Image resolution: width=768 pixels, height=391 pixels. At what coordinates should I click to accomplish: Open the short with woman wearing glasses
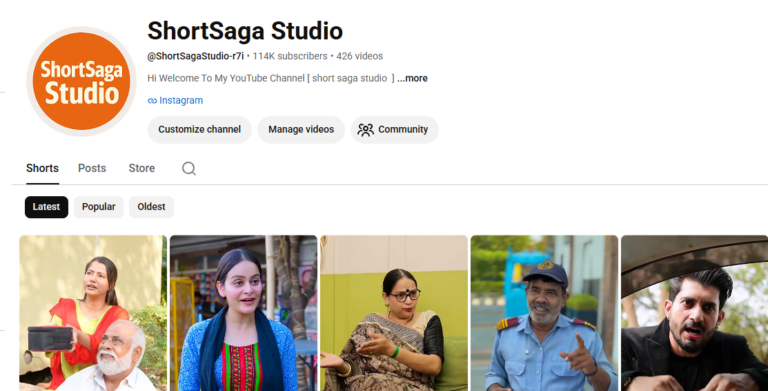pos(394,313)
